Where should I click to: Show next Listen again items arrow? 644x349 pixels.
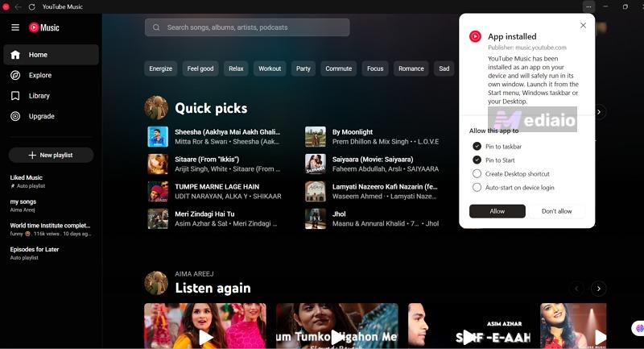click(598, 289)
